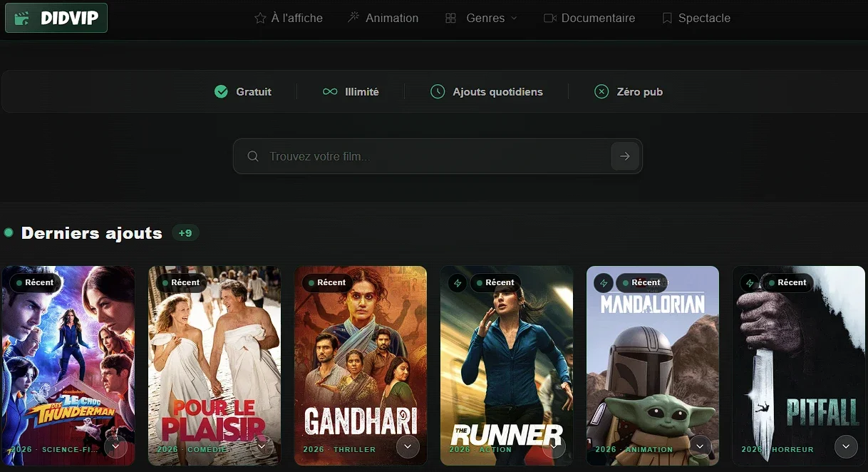Image resolution: width=868 pixels, height=472 pixels.
Task: Click the lightning bolt icon on The Runner
Action: click(x=458, y=283)
